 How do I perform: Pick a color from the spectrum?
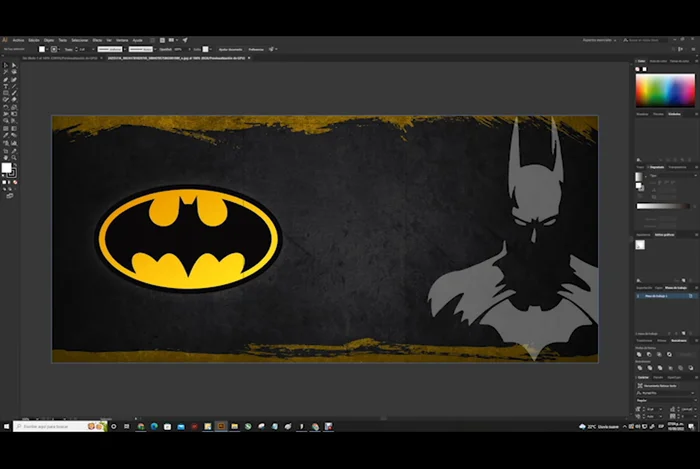point(665,90)
